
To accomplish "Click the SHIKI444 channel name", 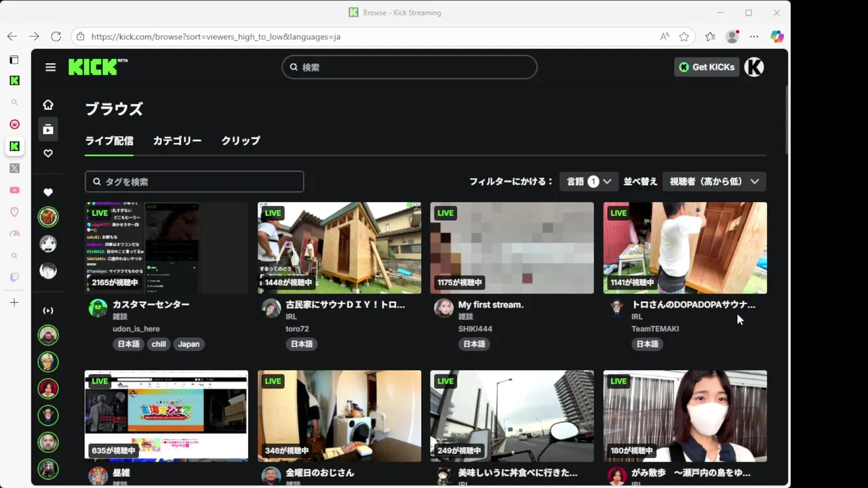I will click(x=475, y=329).
